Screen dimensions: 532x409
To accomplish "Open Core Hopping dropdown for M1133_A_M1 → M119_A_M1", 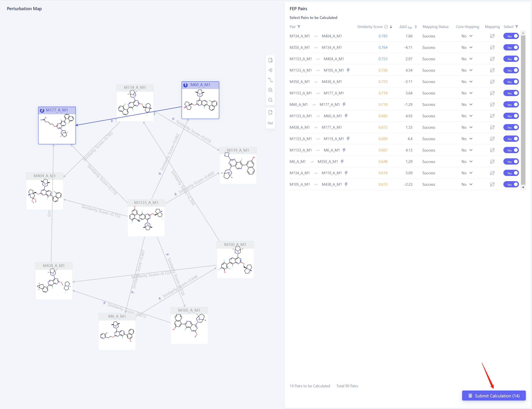I will (467, 139).
